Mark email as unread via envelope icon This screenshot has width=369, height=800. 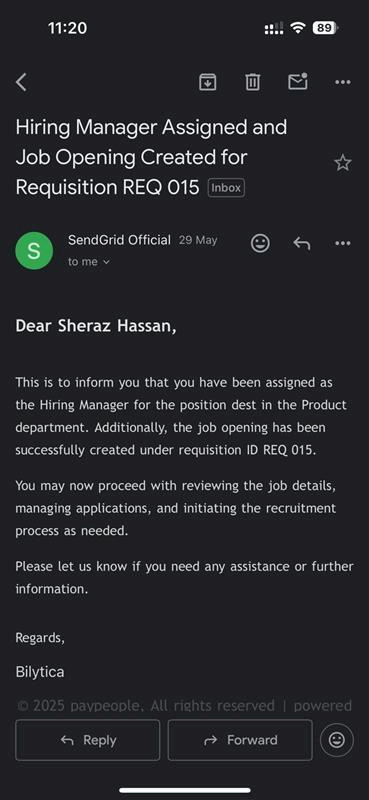coord(298,82)
